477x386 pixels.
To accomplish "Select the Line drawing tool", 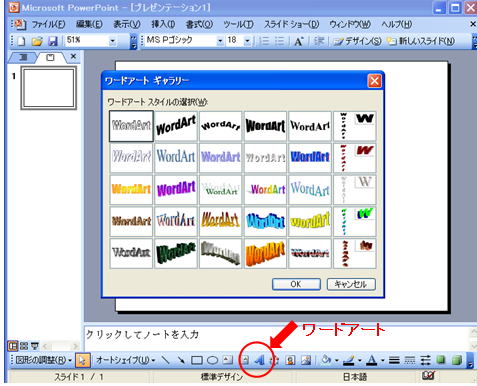I will 165,360.
